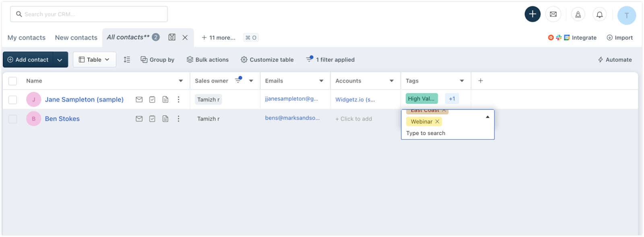Click the Bulk actions button
The width and height of the screenshot is (644, 237).
tap(207, 60)
